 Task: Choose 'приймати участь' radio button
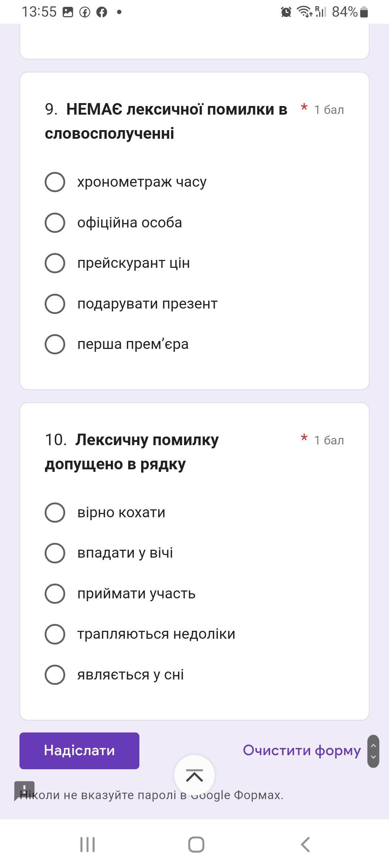pos(55,593)
